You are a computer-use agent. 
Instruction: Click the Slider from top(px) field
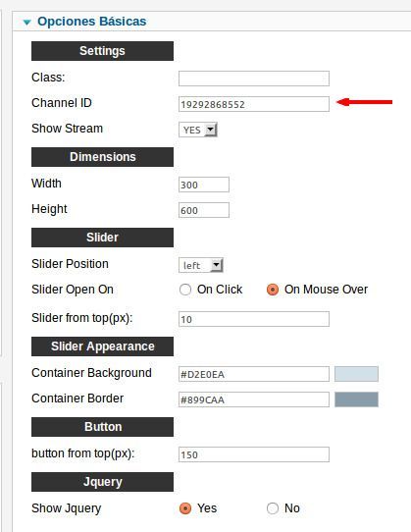254,319
